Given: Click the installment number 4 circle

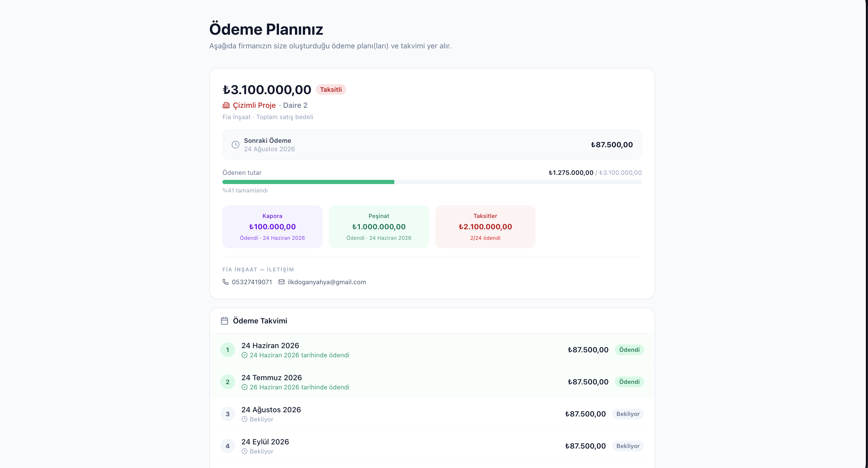Looking at the screenshot, I should (x=227, y=446).
